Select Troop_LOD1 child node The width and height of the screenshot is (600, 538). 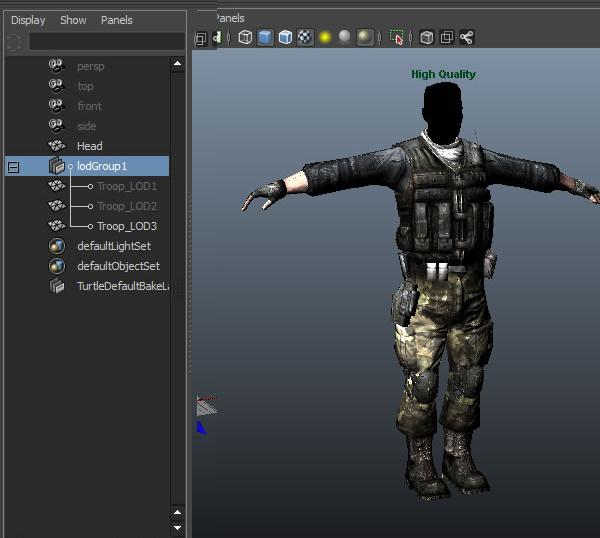pos(127,186)
